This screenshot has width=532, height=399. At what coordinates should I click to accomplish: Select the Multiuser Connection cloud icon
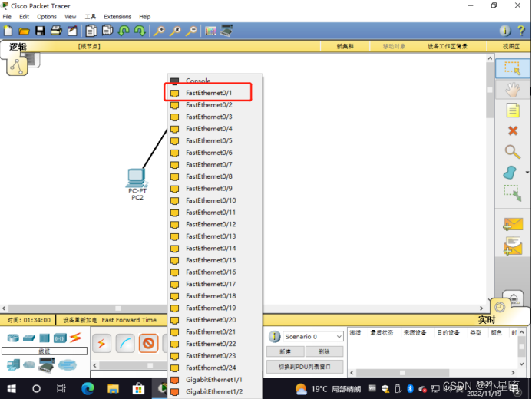click(x=67, y=364)
